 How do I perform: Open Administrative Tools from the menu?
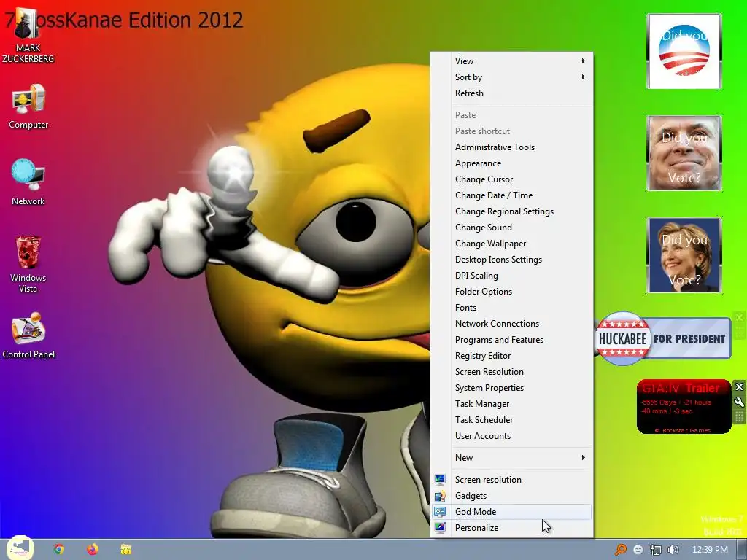(511, 147)
